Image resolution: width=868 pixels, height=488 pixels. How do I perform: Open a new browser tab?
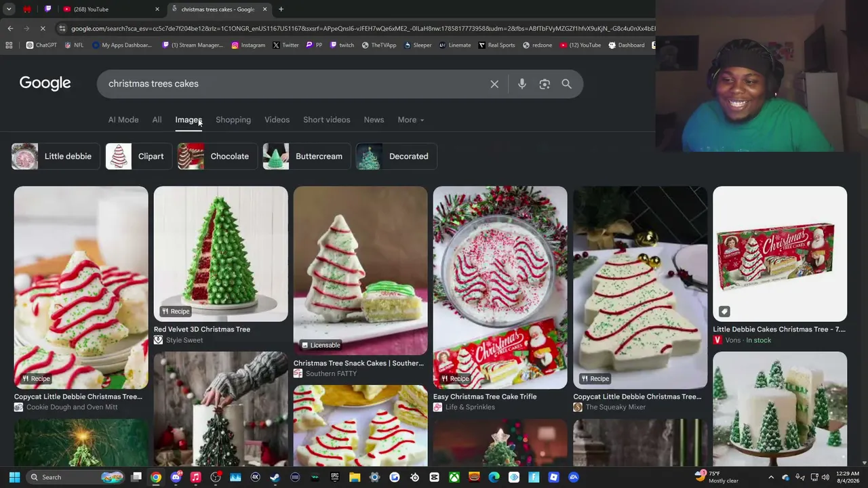pos(281,9)
